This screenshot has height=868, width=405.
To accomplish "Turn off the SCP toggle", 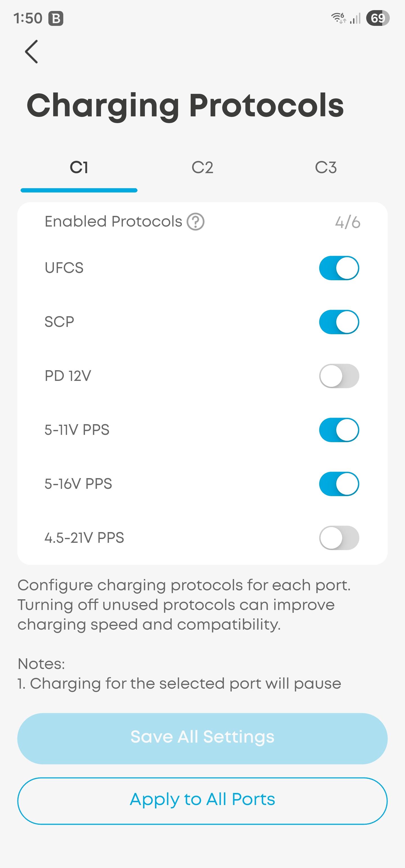I will (x=339, y=322).
